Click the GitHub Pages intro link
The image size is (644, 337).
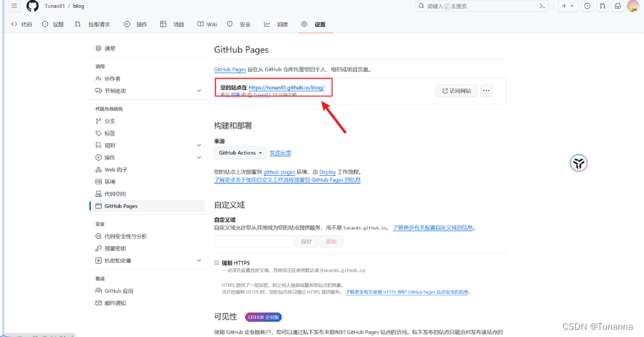[x=230, y=70]
